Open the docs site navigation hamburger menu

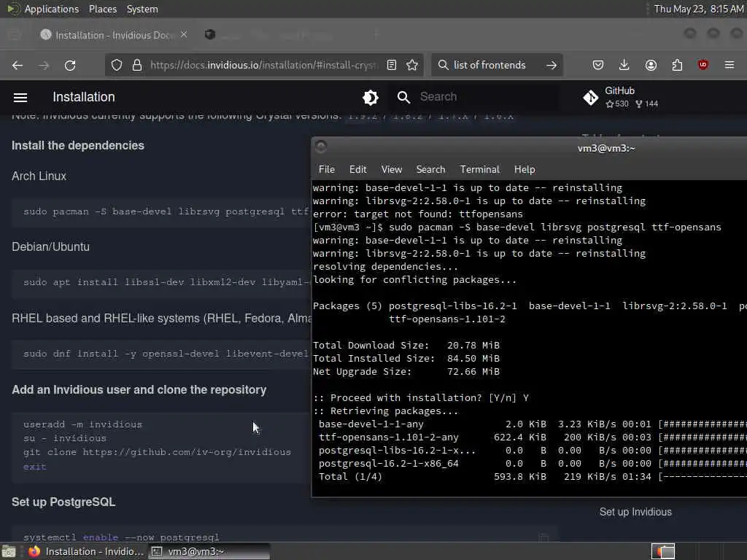[20, 97]
